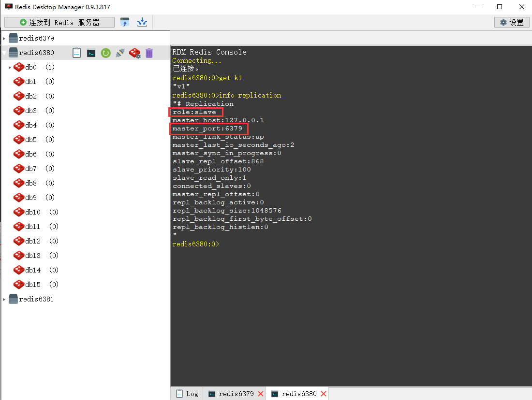Switch to the Log tab
532x400 pixels.
[x=187, y=394]
